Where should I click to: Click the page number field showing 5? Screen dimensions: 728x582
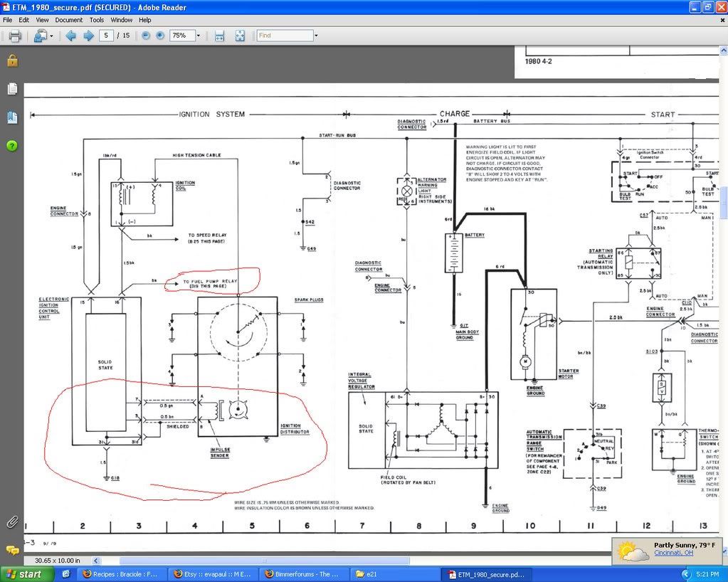pyautogui.click(x=106, y=36)
